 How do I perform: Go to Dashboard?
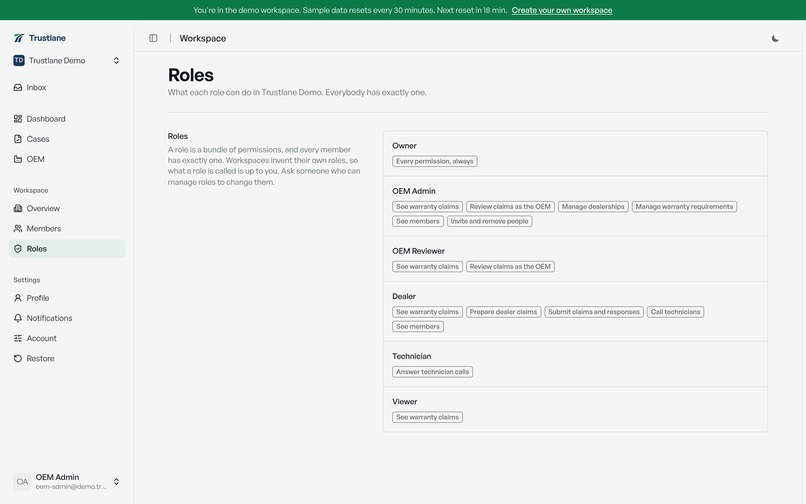pyautogui.click(x=67, y=119)
